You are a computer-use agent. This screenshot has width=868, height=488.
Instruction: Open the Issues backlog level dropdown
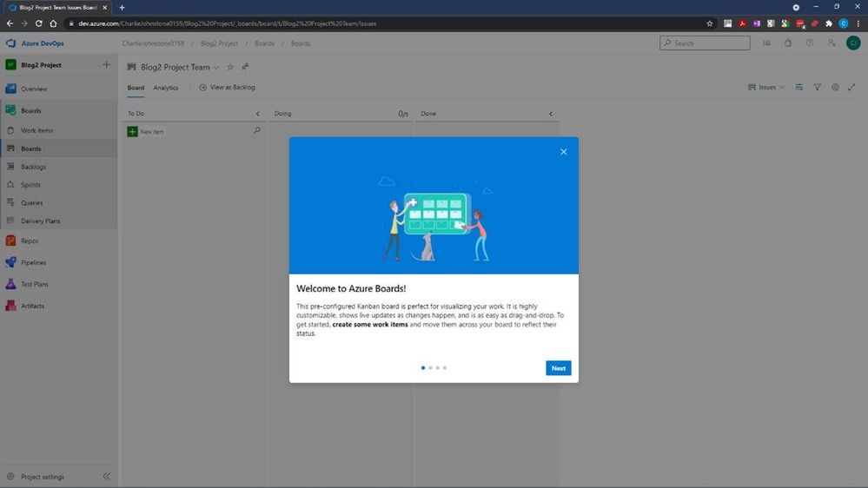click(766, 88)
